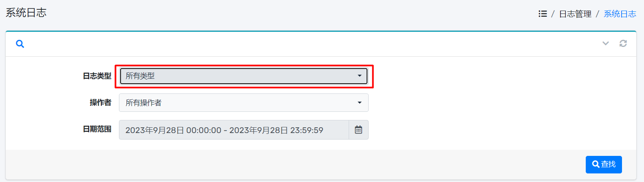Screen dimensions: 644x182
Task: Click the refresh icon in panel header
Action: [623, 43]
